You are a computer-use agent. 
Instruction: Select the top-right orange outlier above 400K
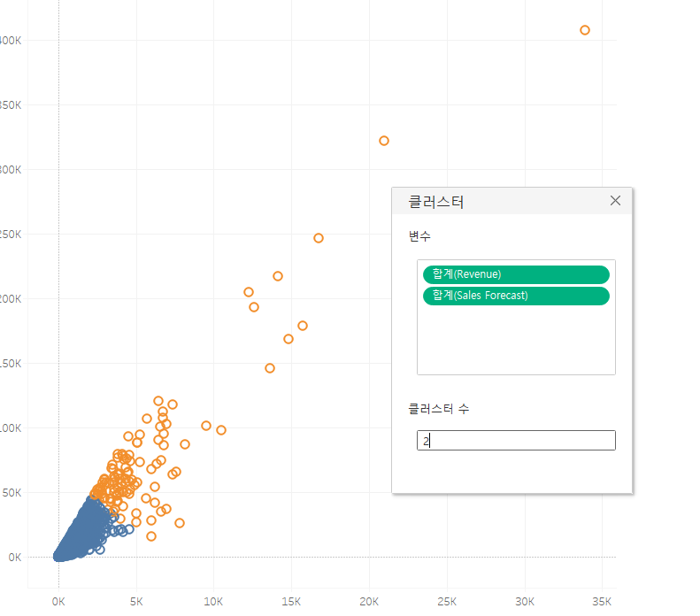pos(585,30)
